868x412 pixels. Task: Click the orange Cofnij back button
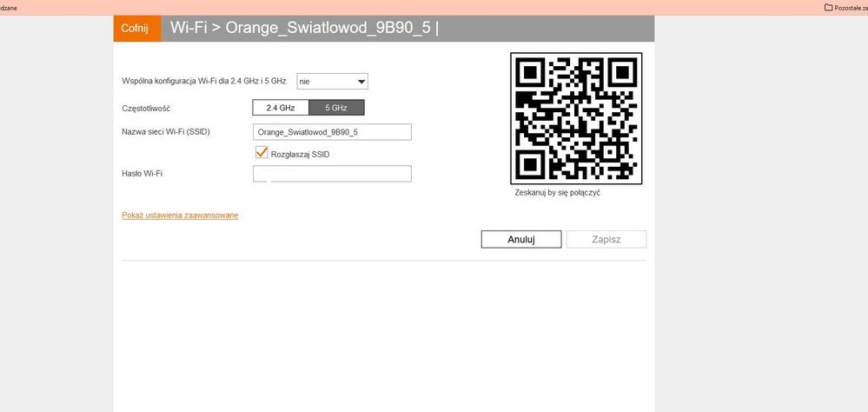tap(137, 29)
